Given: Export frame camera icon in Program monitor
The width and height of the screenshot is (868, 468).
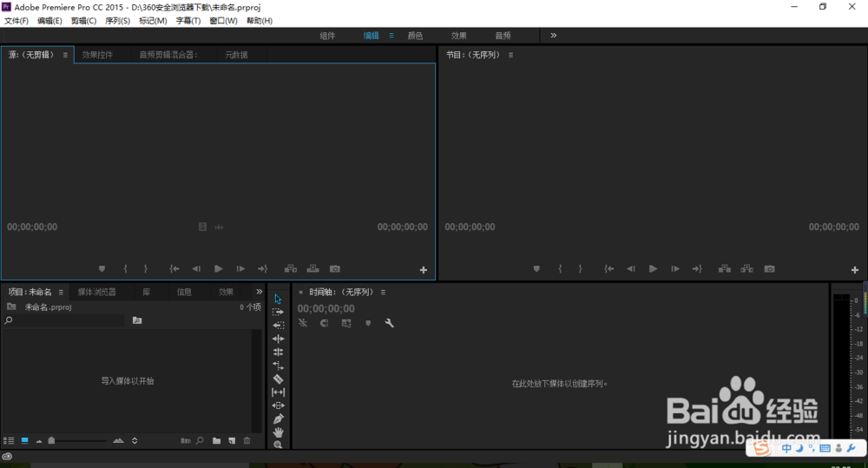Looking at the screenshot, I should pyautogui.click(x=769, y=268).
